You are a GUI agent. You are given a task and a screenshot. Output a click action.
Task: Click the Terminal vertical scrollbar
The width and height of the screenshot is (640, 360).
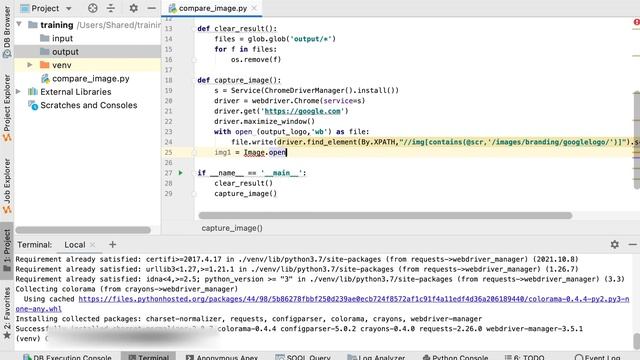click(636, 341)
